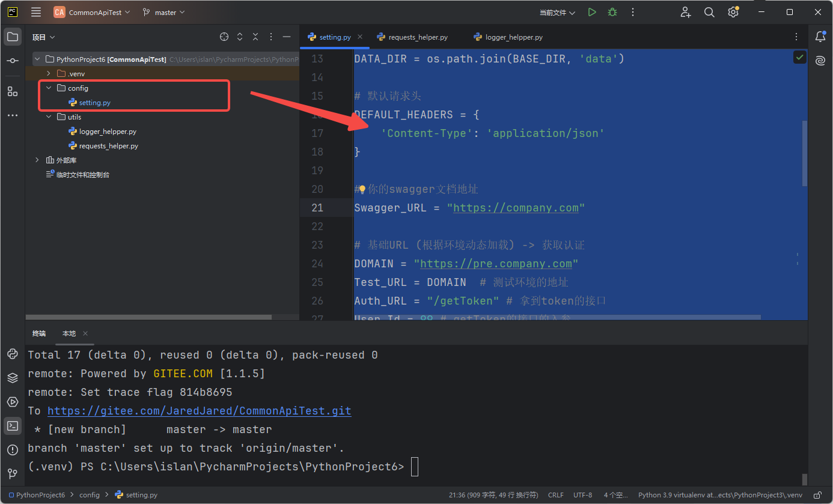This screenshot has width=833, height=504.
Task: Collapse the utils folder
Action: tap(49, 117)
